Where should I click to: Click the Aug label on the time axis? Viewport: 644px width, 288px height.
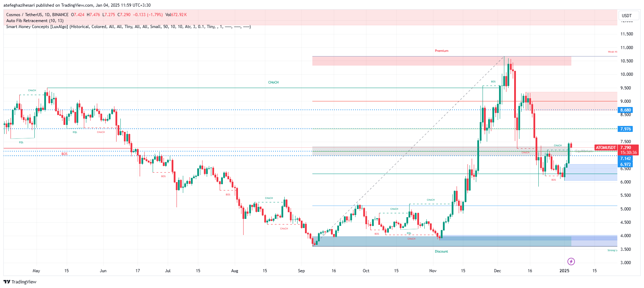click(x=234, y=271)
